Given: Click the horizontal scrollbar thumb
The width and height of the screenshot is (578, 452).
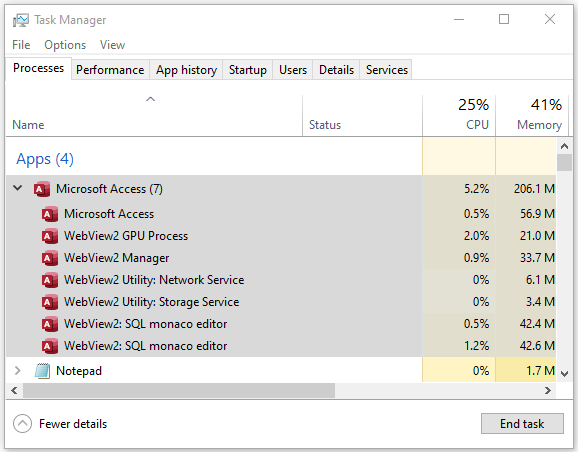Looking at the screenshot, I should click(x=179, y=390).
